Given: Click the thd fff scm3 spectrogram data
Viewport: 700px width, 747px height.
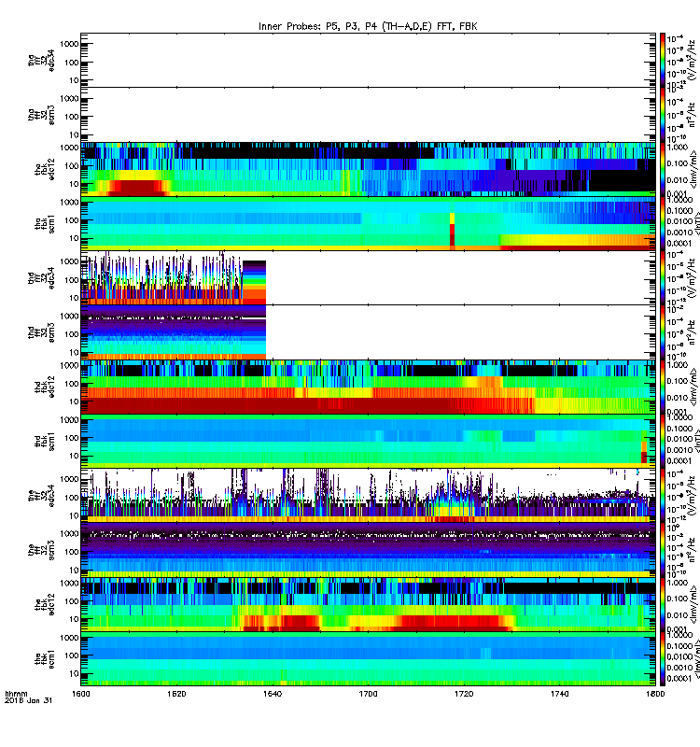Looking at the screenshot, I should tap(174, 332).
